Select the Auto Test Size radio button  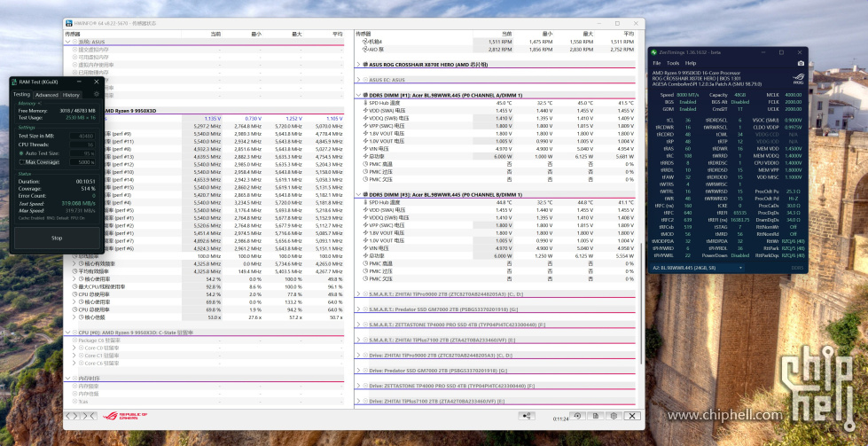pos(21,153)
